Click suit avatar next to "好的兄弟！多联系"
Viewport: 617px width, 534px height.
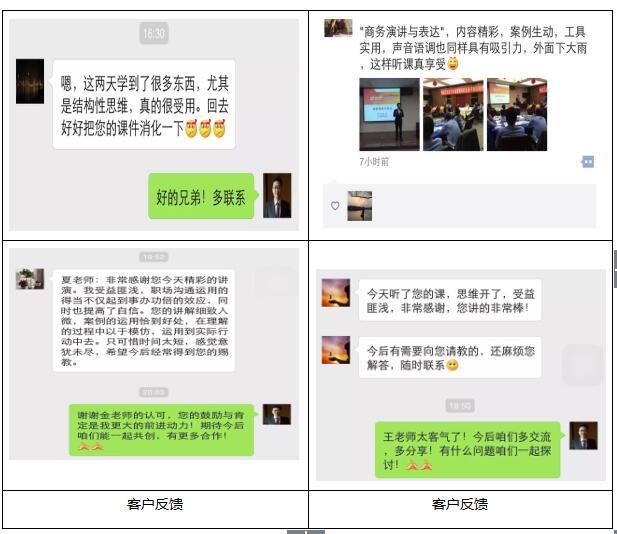click(x=276, y=195)
